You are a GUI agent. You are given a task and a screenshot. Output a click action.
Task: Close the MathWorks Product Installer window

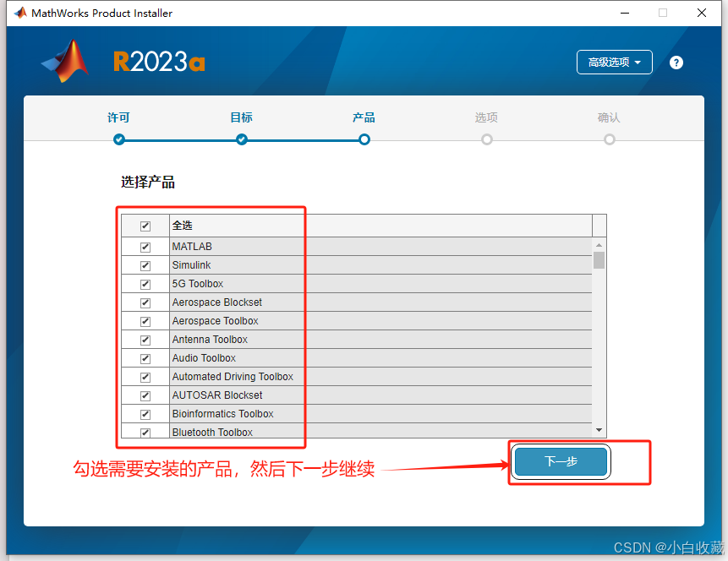tap(702, 13)
